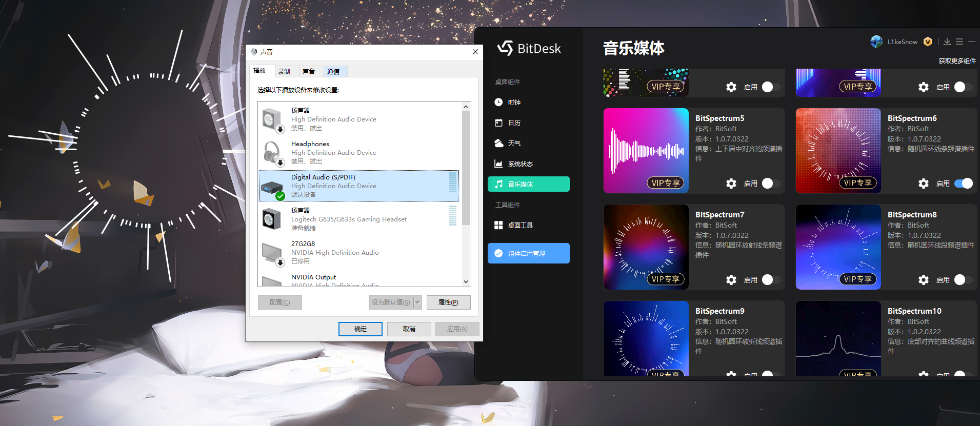Open settings gear for BitSpectrum7
The height and width of the screenshot is (426, 980).
click(731, 280)
